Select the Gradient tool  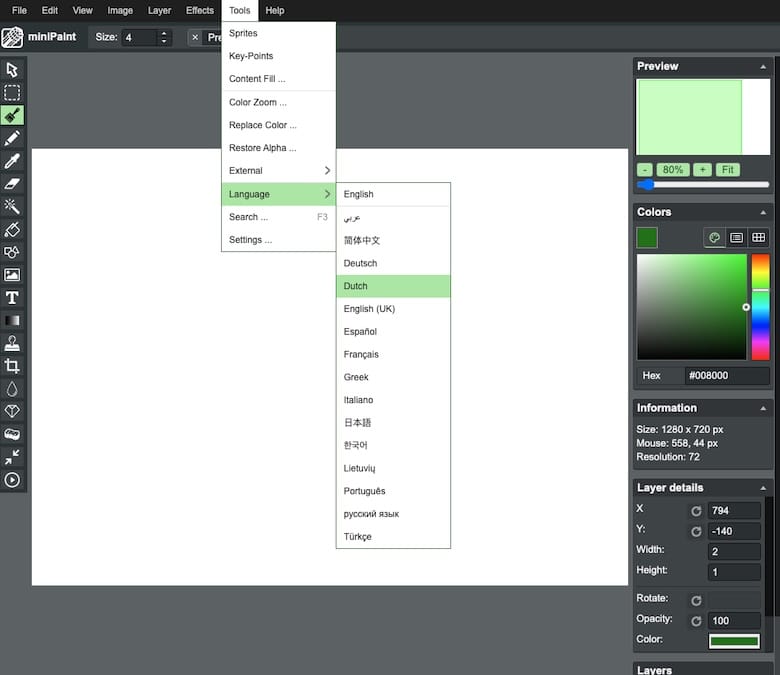click(12, 320)
